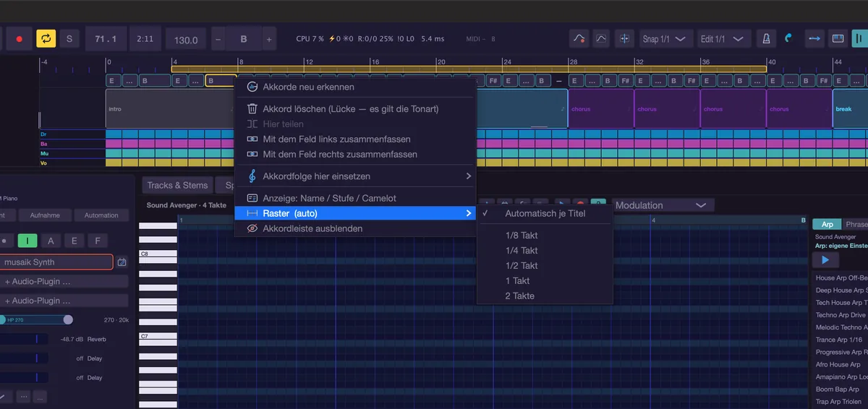The image size is (868, 409).
Task: Click the second '+ Audio-Plugin …' slot
Action: coord(64,301)
